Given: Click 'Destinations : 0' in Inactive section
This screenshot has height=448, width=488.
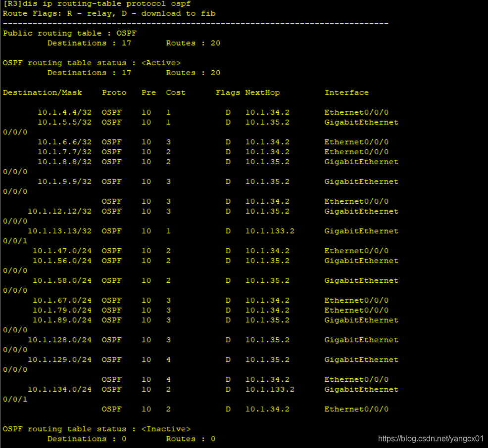Looking at the screenshot, I should click(x=87, y=439).
